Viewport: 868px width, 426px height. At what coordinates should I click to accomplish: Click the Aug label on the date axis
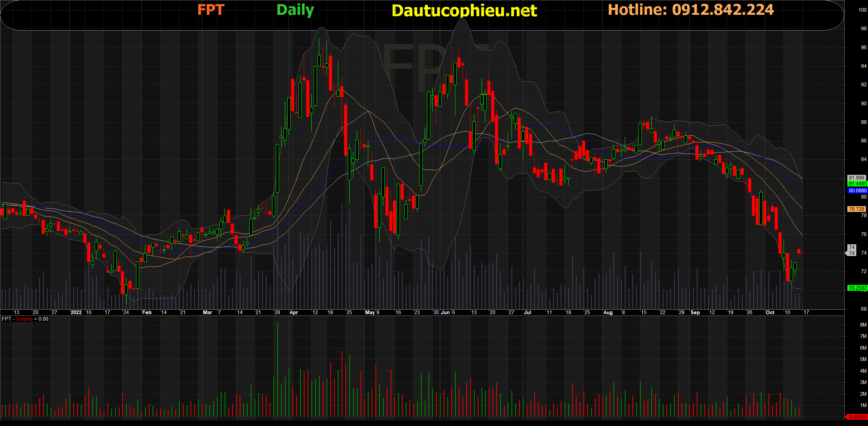click(608, 312)
